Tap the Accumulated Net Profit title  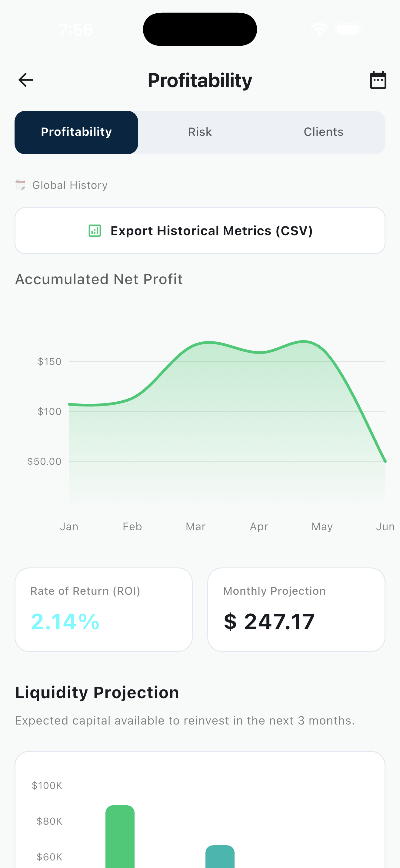tap(99, 279)
